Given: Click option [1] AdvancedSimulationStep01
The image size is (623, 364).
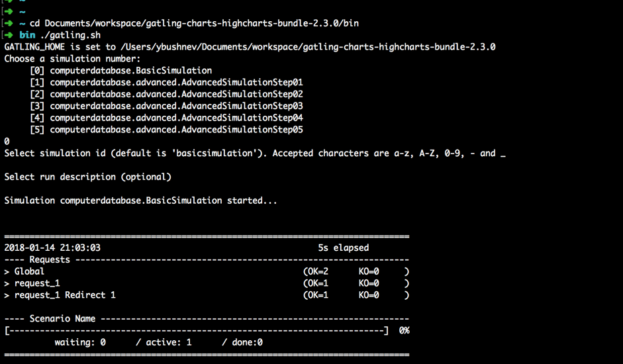Looking at the screenshot, I should tap(166, 82).
